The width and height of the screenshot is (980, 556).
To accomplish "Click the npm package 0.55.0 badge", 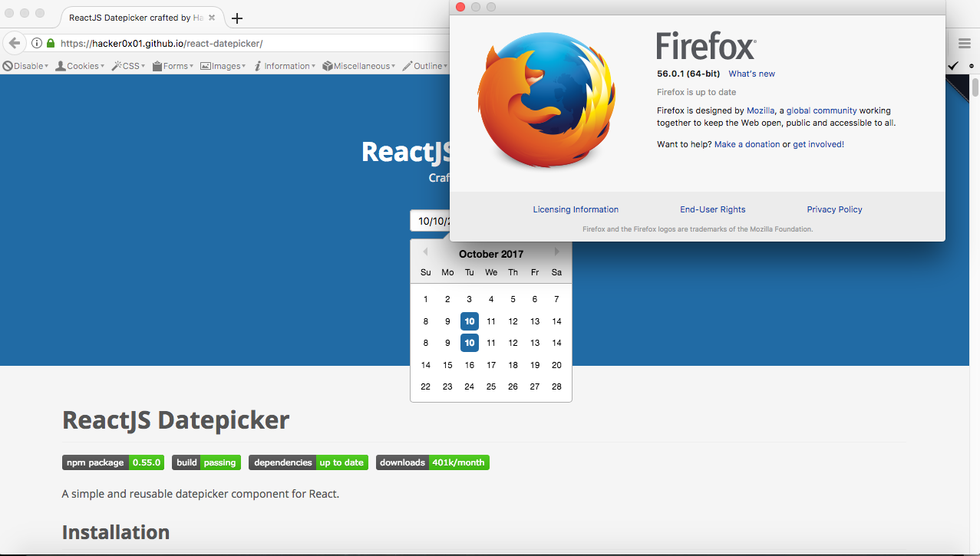I will pyautogui.click(x=114, y=462).
